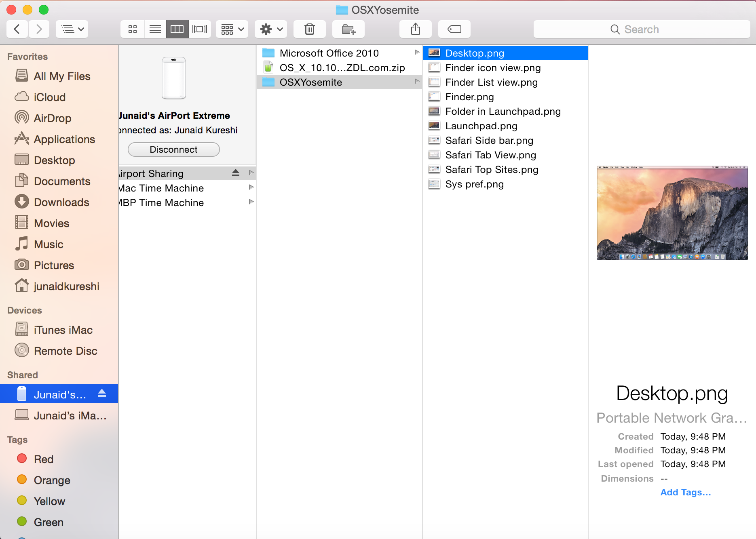Filter by the Green tag
Image resolution: width=756 pixels, height=539 pixels.
59,522
